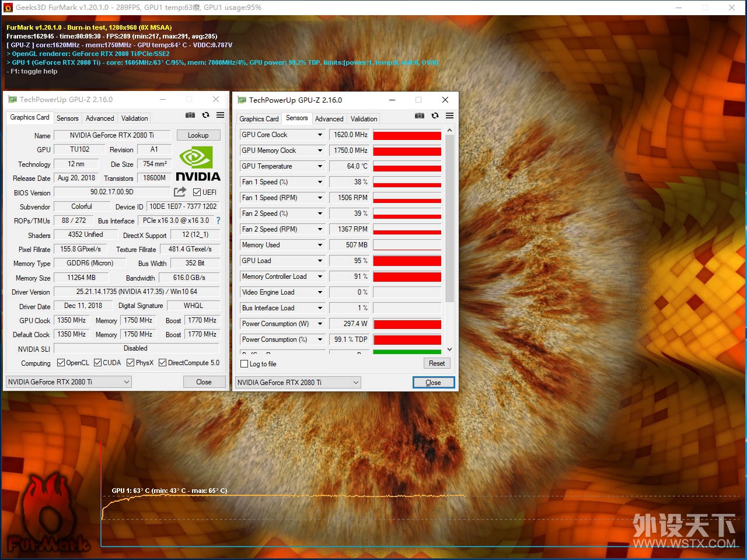Click the Driver Version field
Image resolution: width=747 pixels, height=560 pixels.
click(x=137, y=292)
